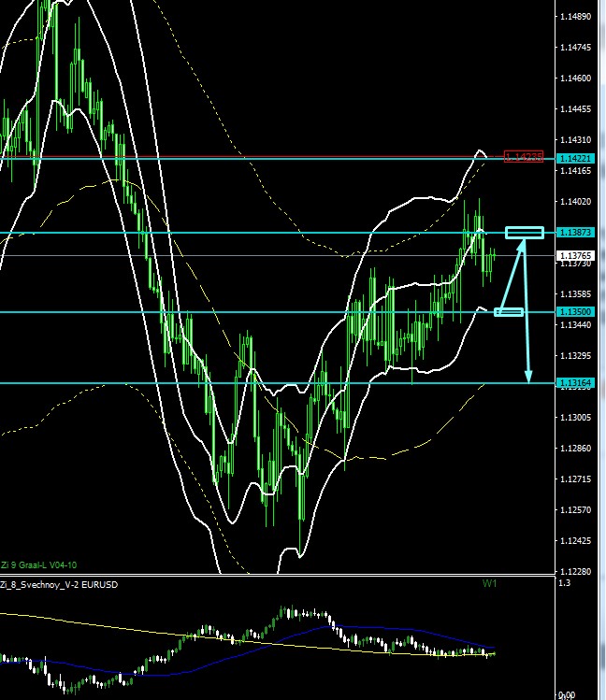Click the 1.12280 tick on price axis
Viewport: 606px width, 700px height.
[575, 571]
